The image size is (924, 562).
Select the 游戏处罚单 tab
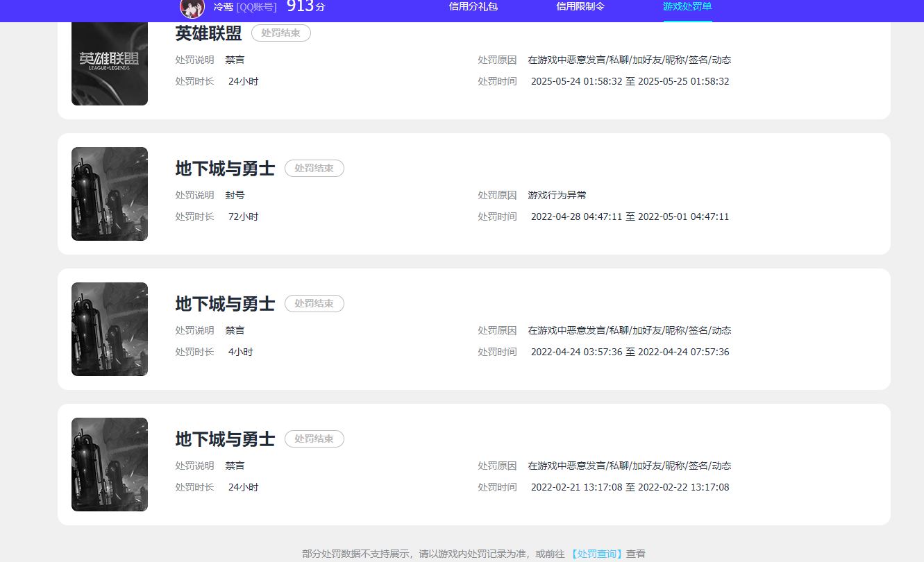point(687,8)
